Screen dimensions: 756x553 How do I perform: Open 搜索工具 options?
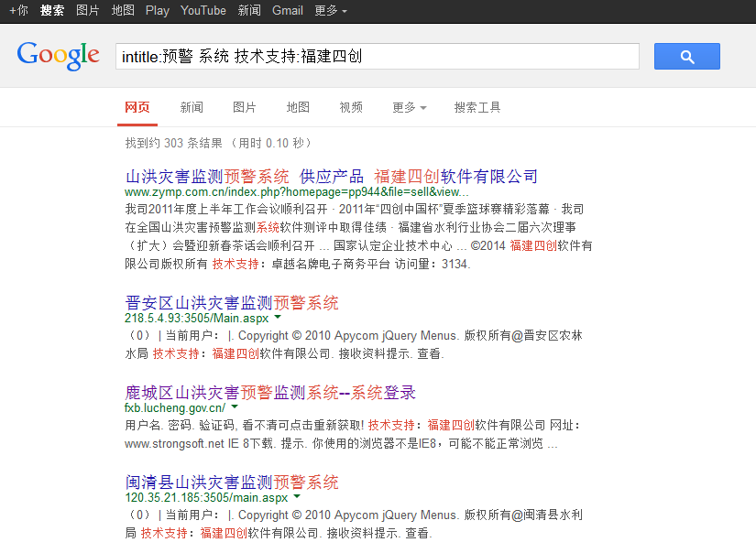click(x=477, y=107)
